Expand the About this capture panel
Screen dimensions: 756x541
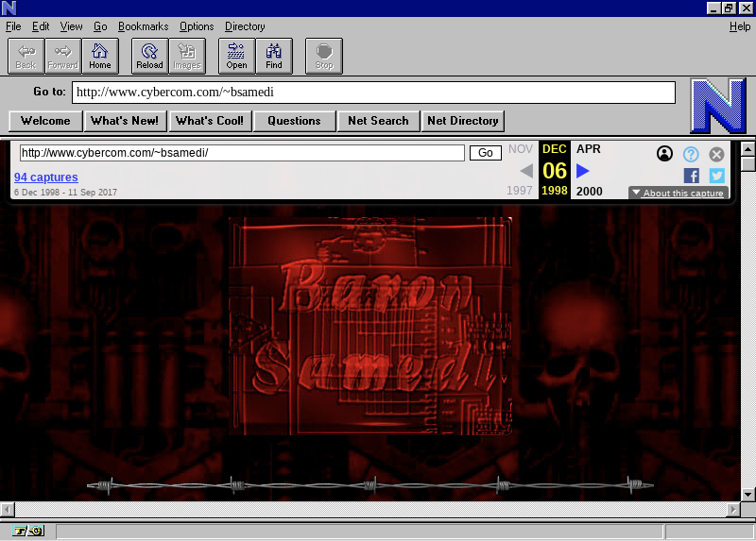pyautogui.click(x=678, y=193)
